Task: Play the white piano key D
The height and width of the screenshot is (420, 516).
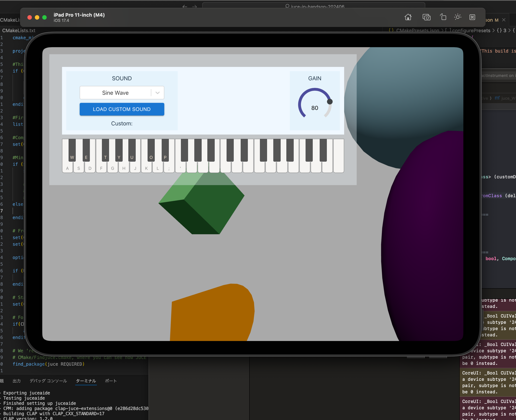Action: pos(90,167)
